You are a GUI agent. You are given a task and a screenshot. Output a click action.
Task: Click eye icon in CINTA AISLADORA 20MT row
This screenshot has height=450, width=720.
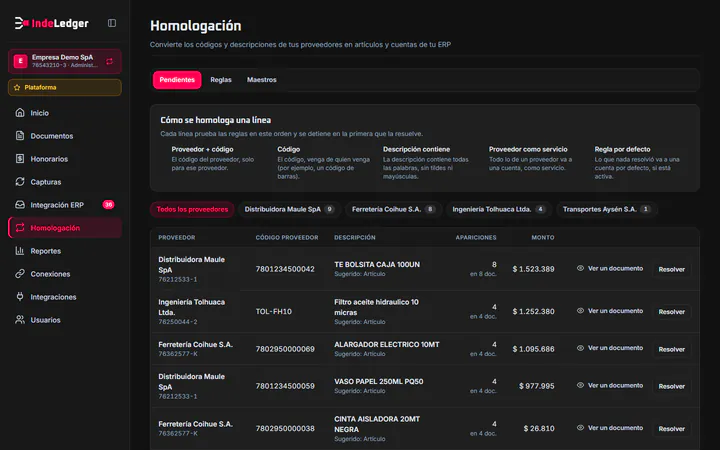tap(580, 428)
